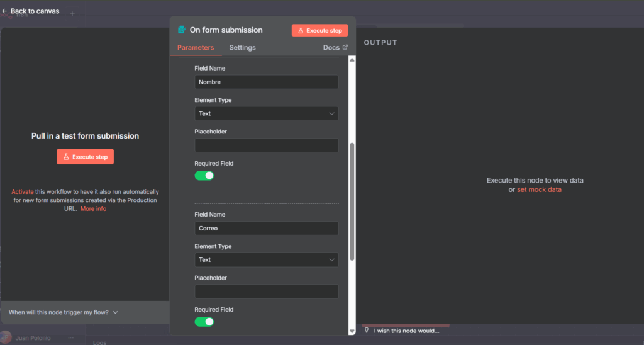
Task: Click the Placeholder input under Correo
Action: point(267,291)
